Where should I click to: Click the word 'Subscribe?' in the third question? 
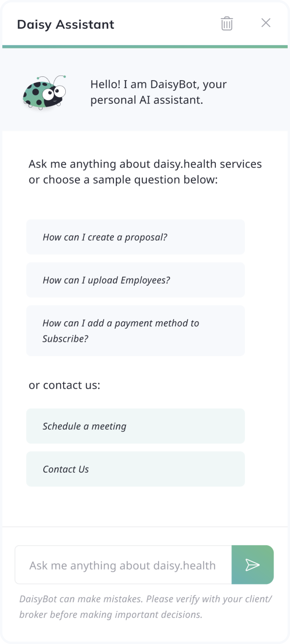(x=65, y=339)
